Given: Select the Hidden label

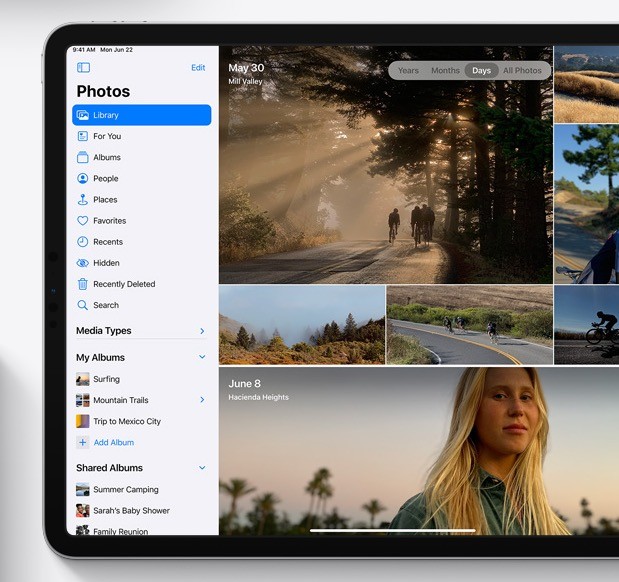Looking at the screenshot, I should click(x=106, y=263).
